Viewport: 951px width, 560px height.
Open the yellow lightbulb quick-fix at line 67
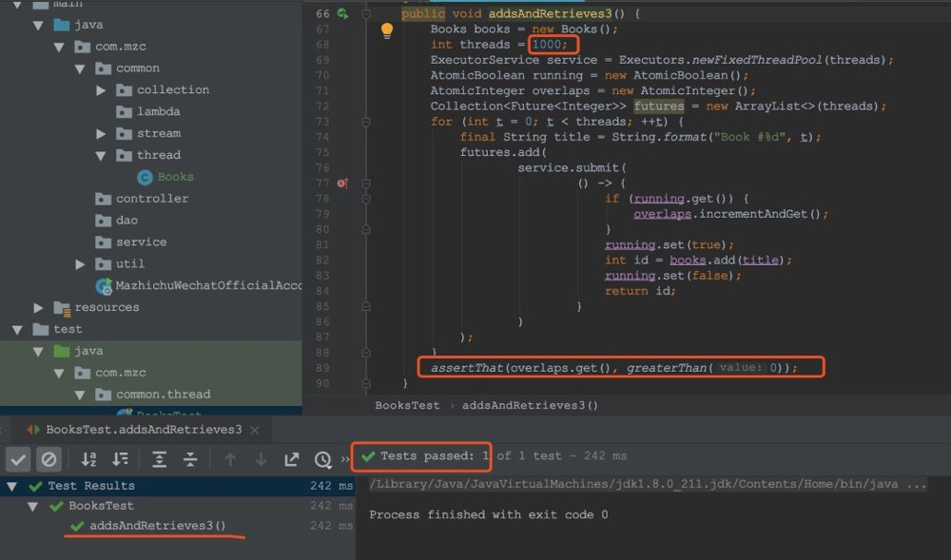coord(387,30)
